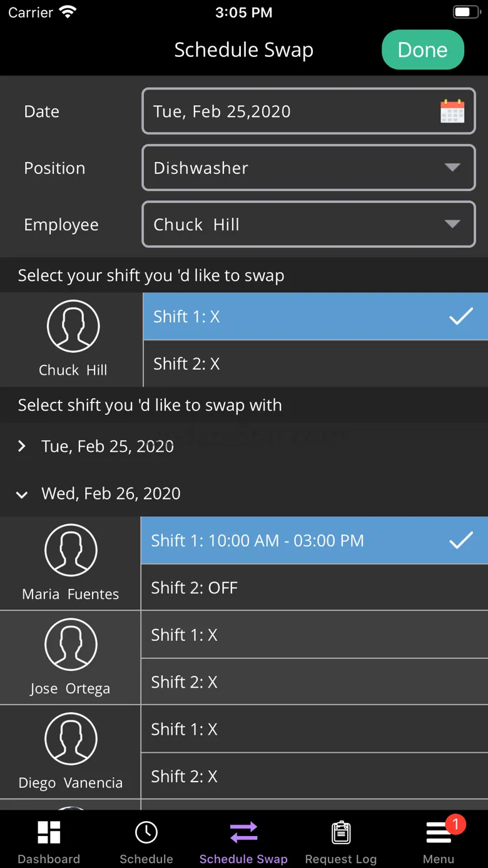Open the Request Log clipboard icon
Image resolution: width=488 pixels, height=868 pixels.
tap(341, 833)
